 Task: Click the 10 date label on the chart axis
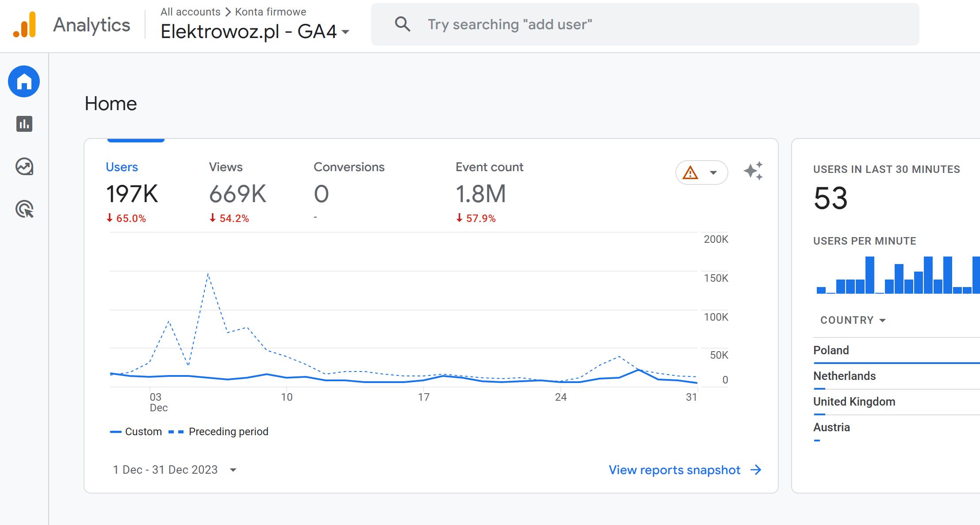[x=287, y=397]
